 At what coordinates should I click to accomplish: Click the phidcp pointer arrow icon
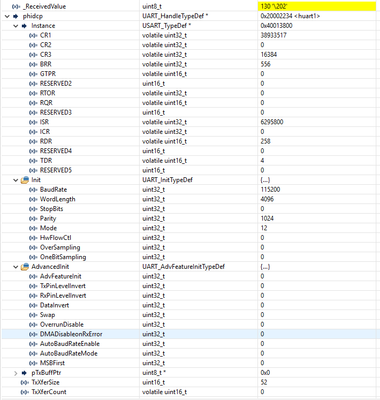coord(15,16)
